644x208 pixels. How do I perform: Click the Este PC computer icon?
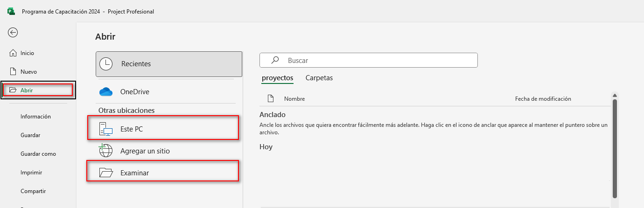coord(106,129)
